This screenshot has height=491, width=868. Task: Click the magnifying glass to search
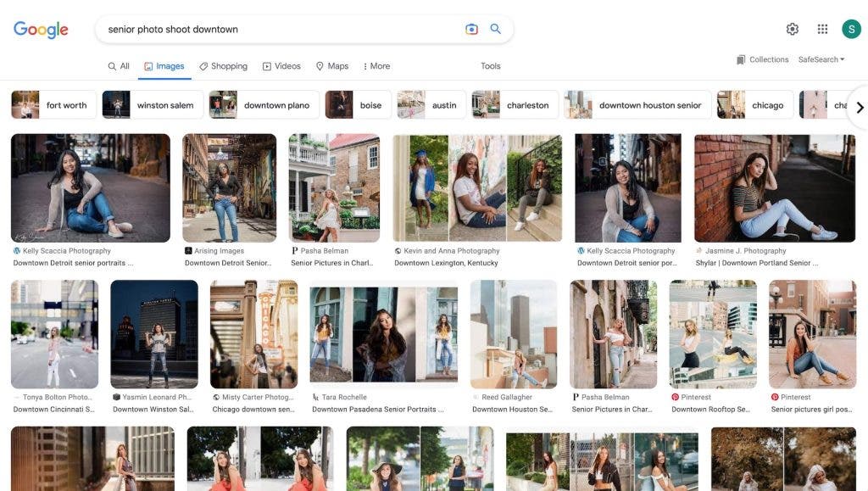coord(495,28)
